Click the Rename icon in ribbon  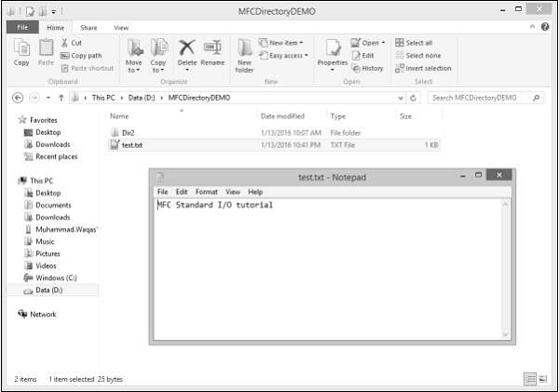(x=212, y=52)
